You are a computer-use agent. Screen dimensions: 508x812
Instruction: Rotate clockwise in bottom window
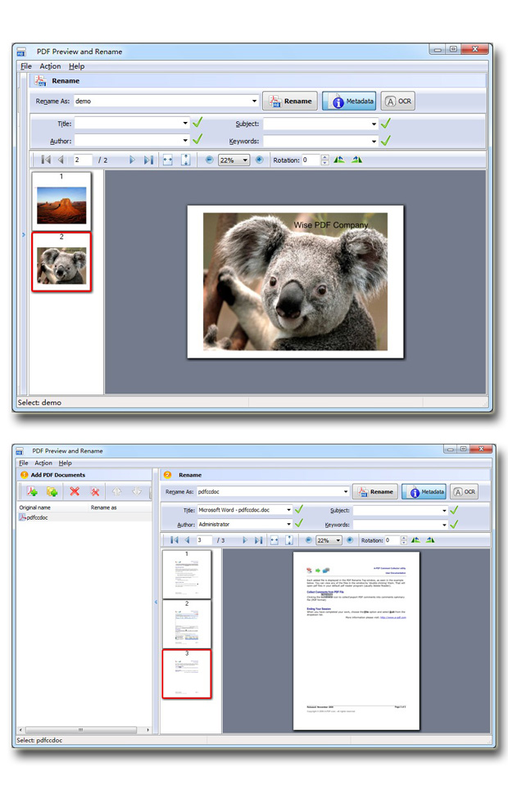pyautogui.click(x=430, y=540)
